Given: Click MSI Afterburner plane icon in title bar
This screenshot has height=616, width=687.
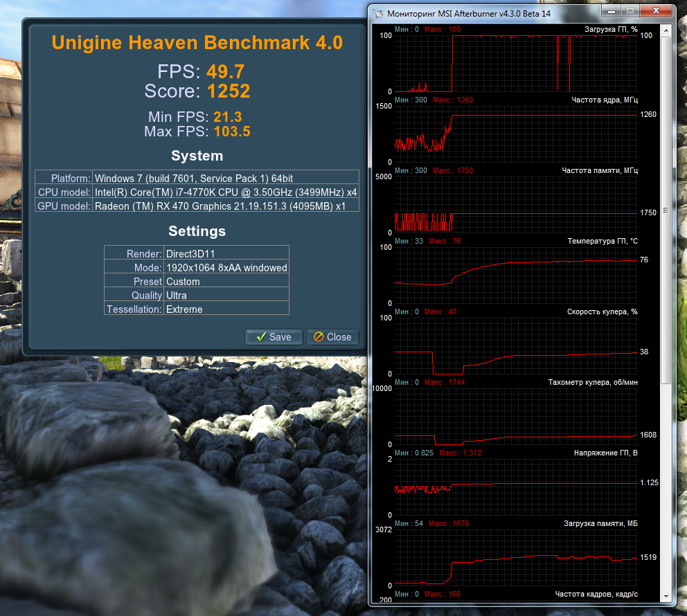Looking at the screenshot, I should [x=377, y=14].
